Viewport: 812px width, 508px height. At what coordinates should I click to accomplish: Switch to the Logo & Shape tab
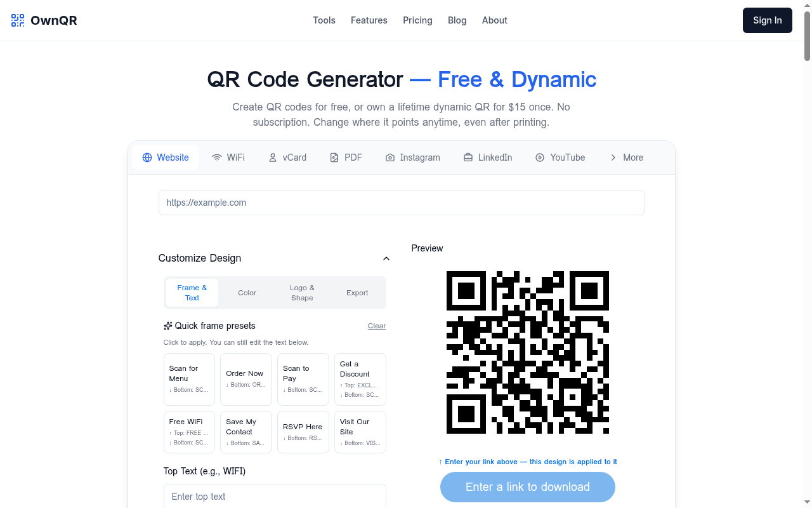tap(302, 293)
